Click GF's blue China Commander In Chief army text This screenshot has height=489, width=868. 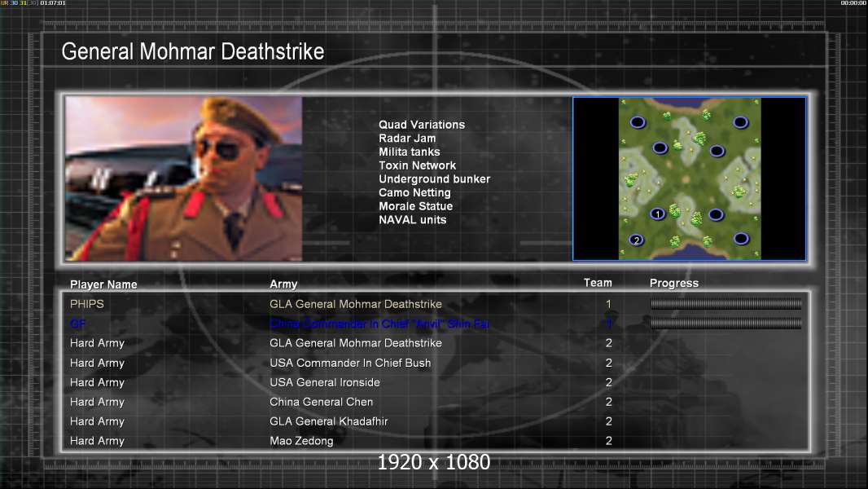point(379,324)
